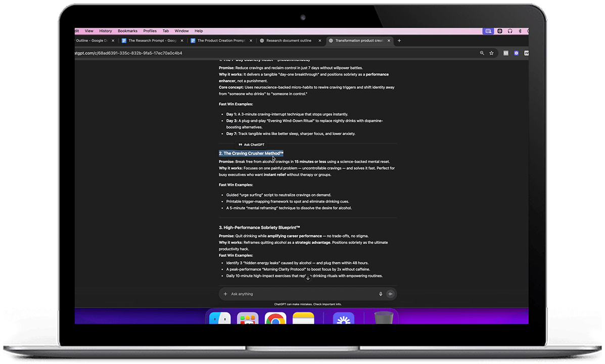Click the scroll-to-bottom arrow icon
The image size is (605, 364).
click(x=308, y=278)
